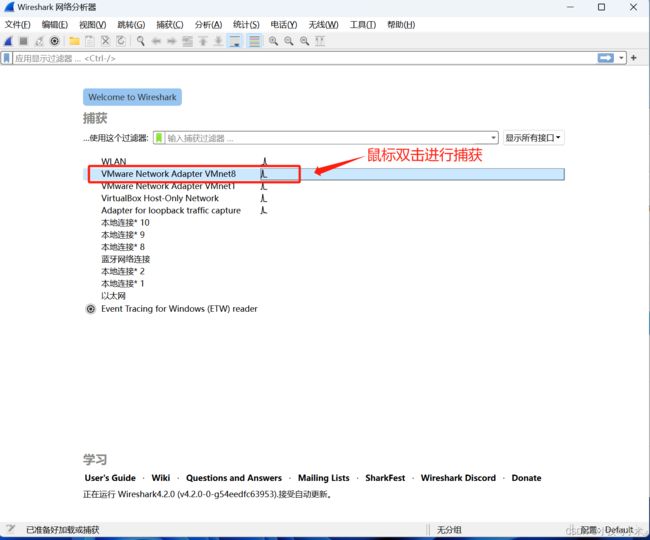650x540 pixels.
Task: Select Event Tracing for Windows (ETW) reader
Action: tap(323, 309)
